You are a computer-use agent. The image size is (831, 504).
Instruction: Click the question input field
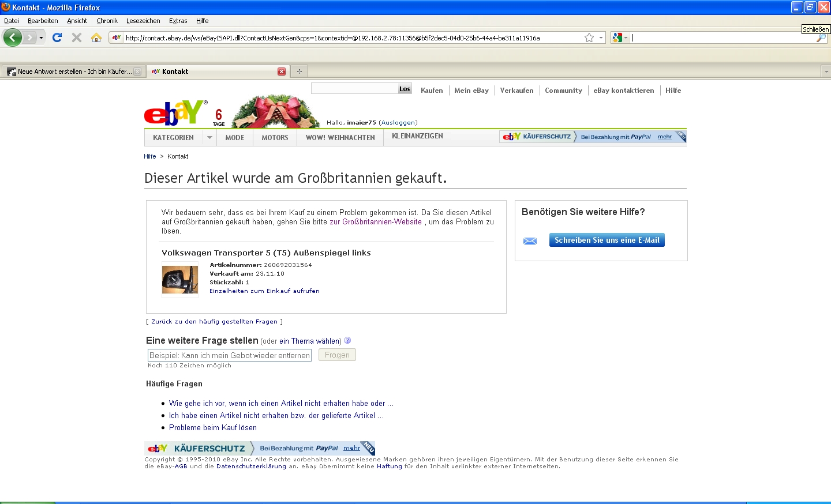coord(230,355)
